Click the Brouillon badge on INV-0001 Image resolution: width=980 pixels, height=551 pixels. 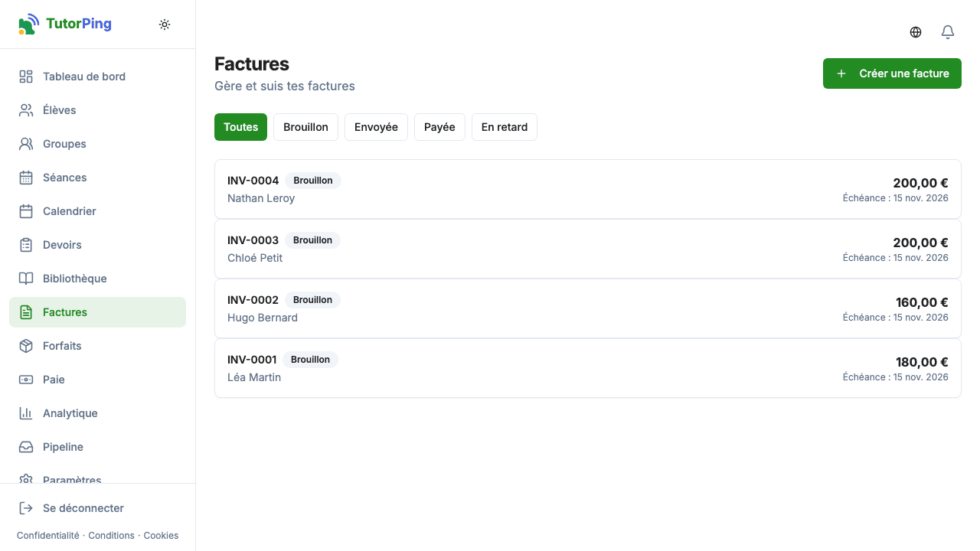pyautogui.click(x=310, y=360)
